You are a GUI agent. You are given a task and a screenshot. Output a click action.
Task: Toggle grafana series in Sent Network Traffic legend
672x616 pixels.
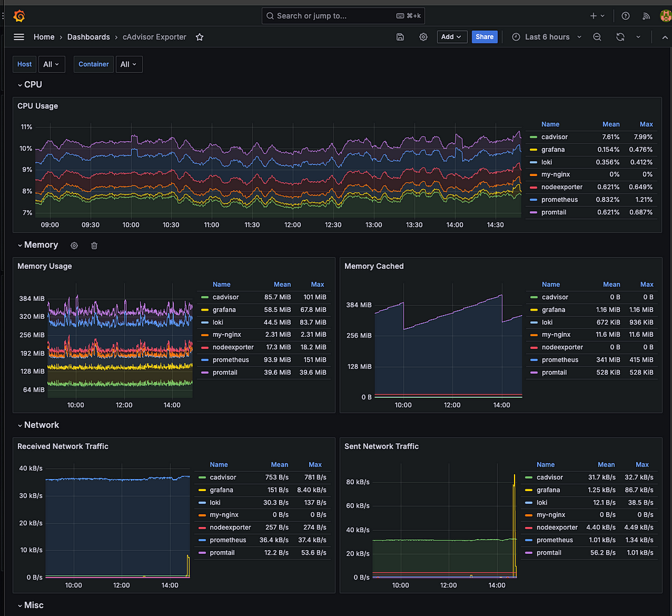(548, 490)
